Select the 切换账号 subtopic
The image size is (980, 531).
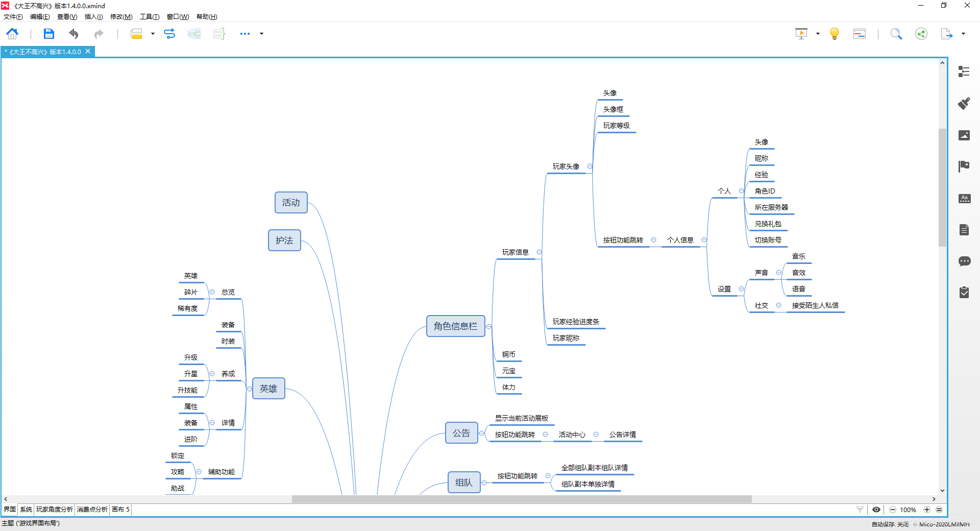pyautogui.click(x=768, y=240)
